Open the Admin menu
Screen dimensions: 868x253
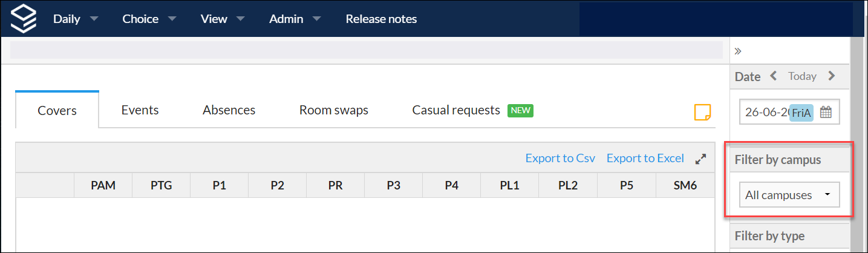[x=295, y=19]
